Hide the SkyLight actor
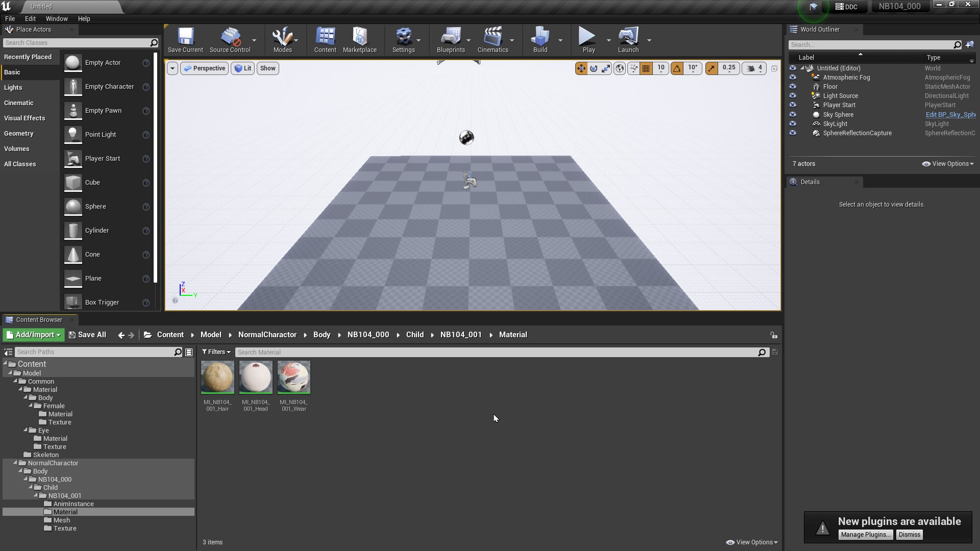980x551 pixels. pyautogui.click(x=793, y=124)
